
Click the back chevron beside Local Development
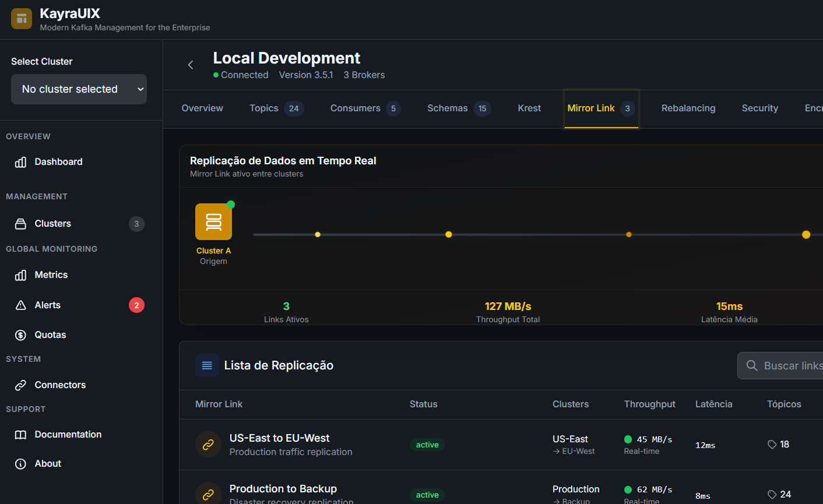(191, 65)
